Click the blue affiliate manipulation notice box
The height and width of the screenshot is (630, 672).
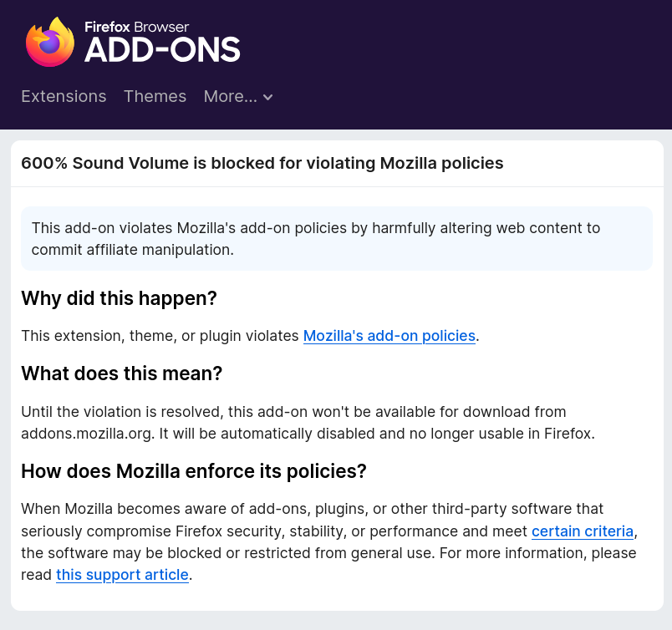(336, 238)
